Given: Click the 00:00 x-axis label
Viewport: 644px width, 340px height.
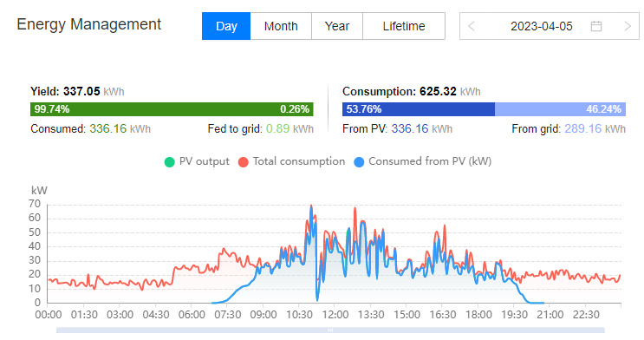Looking at the screenshot, I should (x=48, y=315).
